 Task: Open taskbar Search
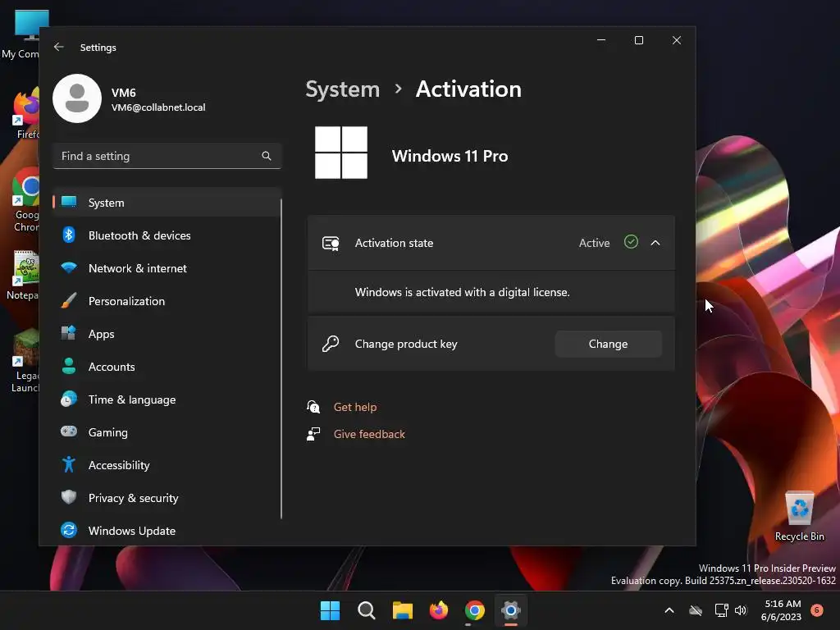point(367,610)
